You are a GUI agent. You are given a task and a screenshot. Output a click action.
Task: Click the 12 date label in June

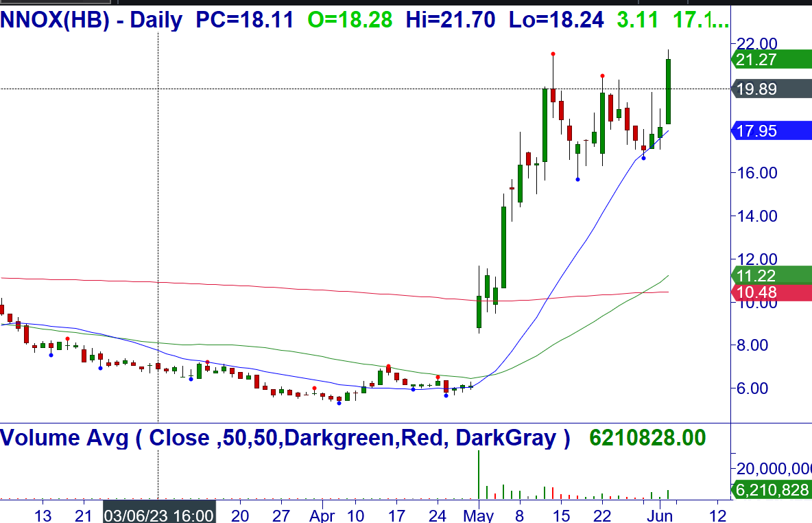(x=718, y=515)
